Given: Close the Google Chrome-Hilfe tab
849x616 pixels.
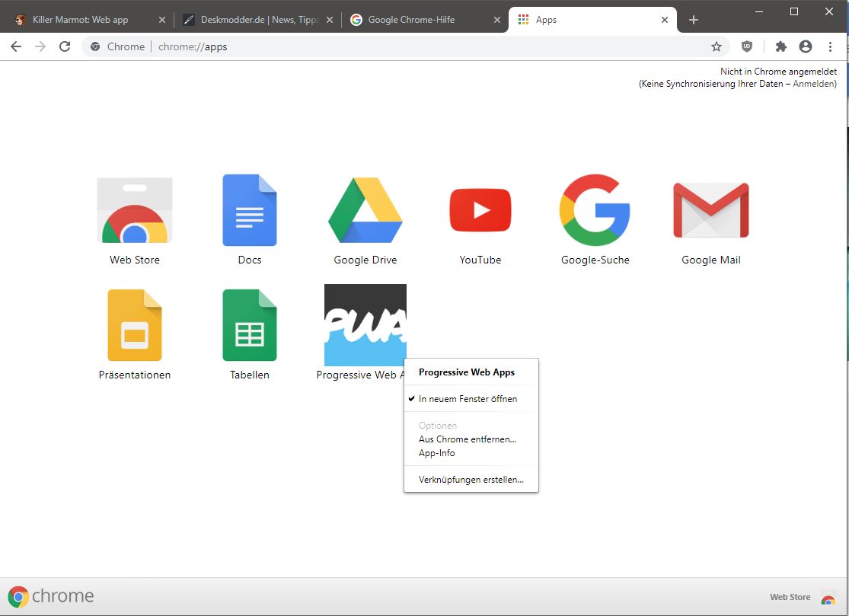Looking at the screenshot, I should point(497,20).
